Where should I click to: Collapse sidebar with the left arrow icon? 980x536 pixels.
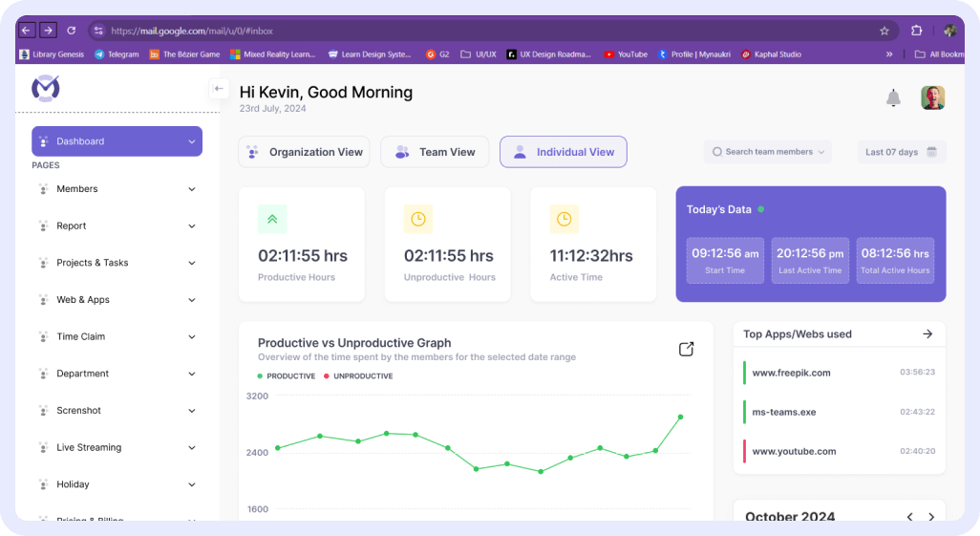coord(219,89)
